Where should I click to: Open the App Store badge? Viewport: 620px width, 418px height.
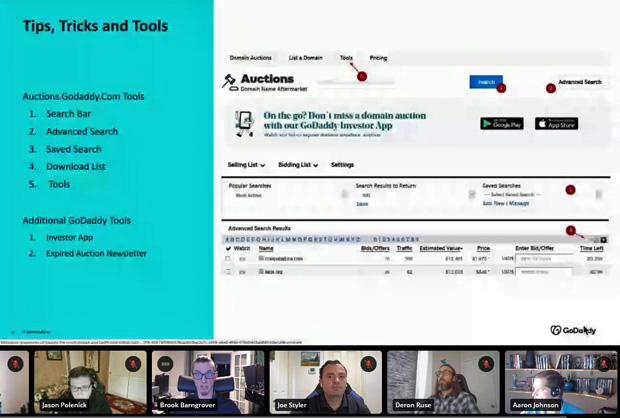tap(556, 123)
